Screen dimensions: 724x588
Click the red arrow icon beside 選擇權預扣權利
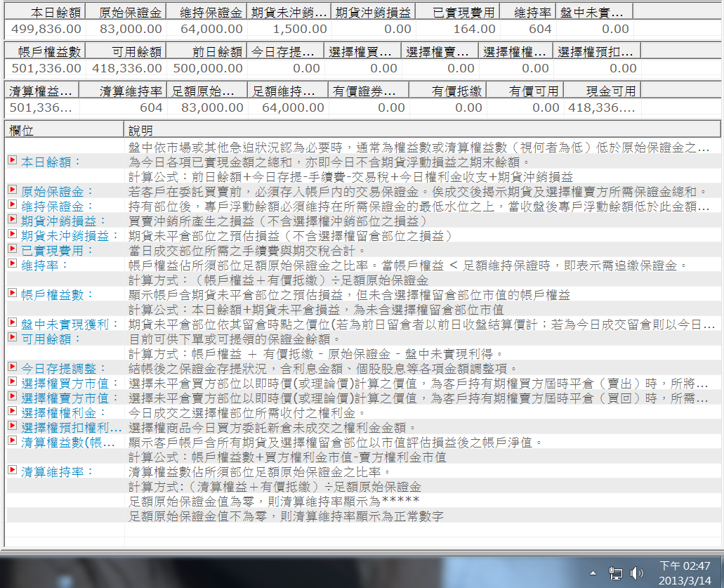point(13,426)
